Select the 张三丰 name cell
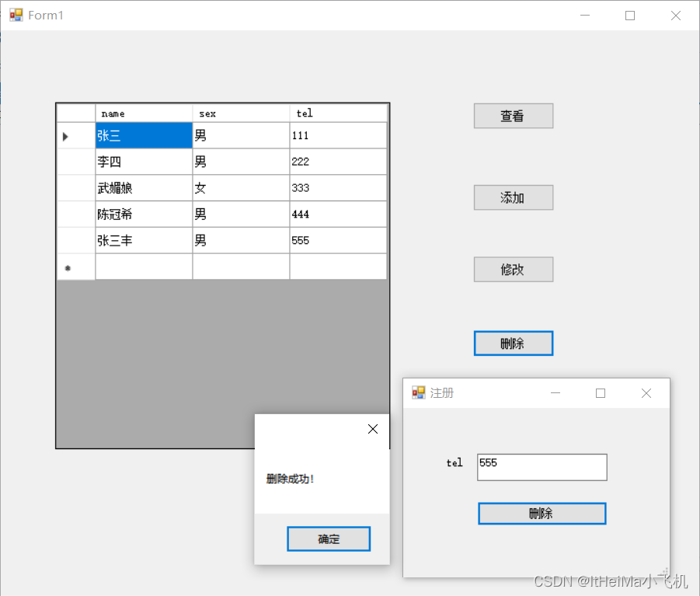This screenshot has width=700, height=596. (x=144, y=241)
